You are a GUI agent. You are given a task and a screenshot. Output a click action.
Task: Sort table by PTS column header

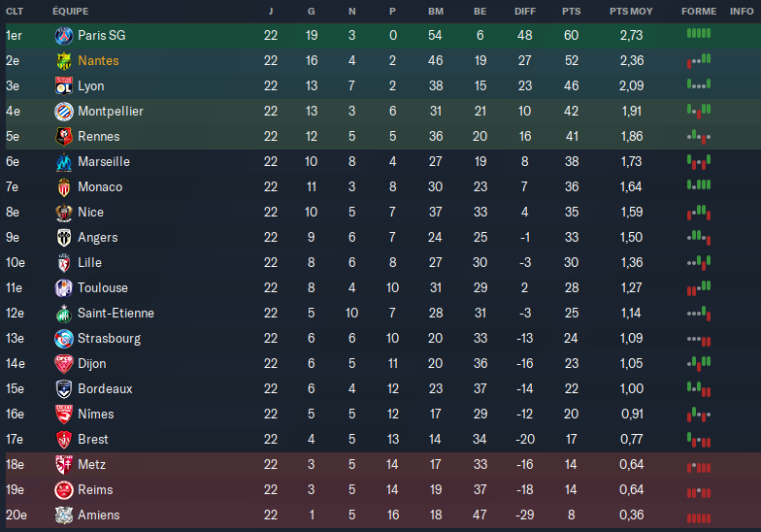point(571,12)
